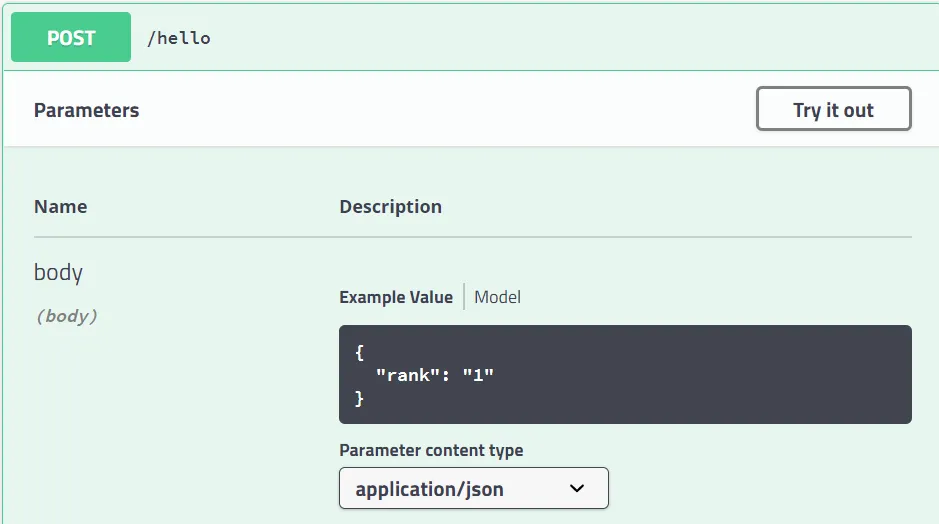
Task: Click the "rank" key in the example
Action: [x=408, y=376]
